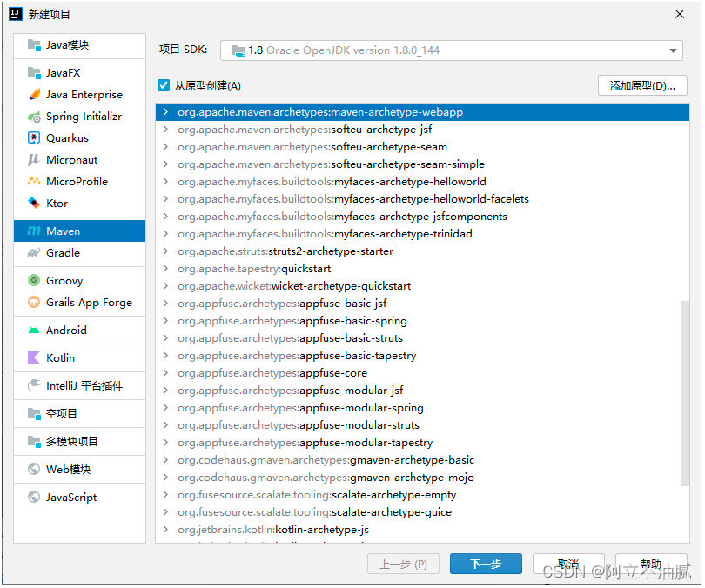Viewport: 705px width, 588px height.
Task: Open the 项目 SDK dropdown arrow
Action: [673, 50]
